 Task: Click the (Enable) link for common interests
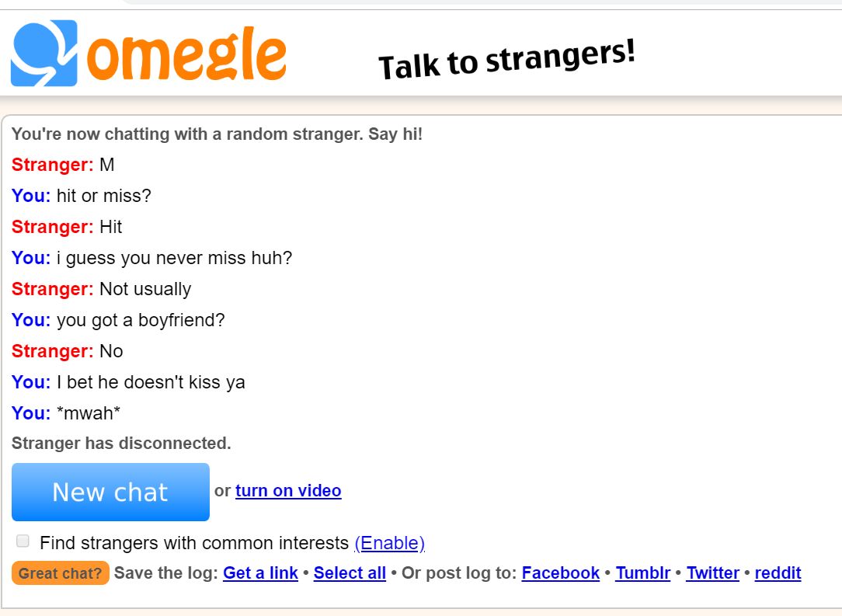(x=391, y=543)
